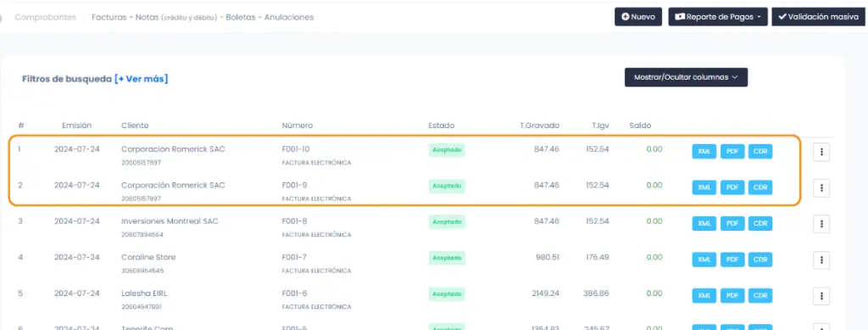Select the invoice number F001-9
Viewport: 868px width, 330px height.
click(294, 186)
